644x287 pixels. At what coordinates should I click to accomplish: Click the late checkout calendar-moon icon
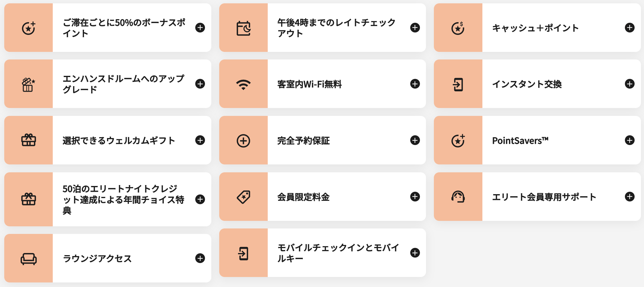pyautogui.click(x=243, y=28)
